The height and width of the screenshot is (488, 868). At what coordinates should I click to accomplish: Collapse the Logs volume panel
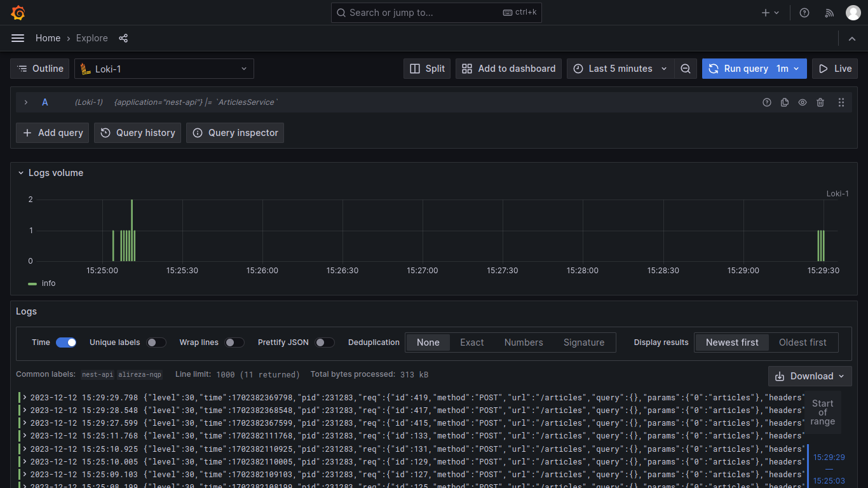tap(21, 173)
